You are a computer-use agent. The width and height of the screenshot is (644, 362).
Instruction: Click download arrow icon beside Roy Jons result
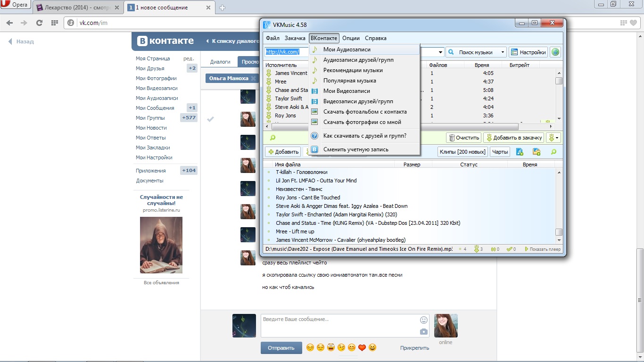tap(269, 115)
